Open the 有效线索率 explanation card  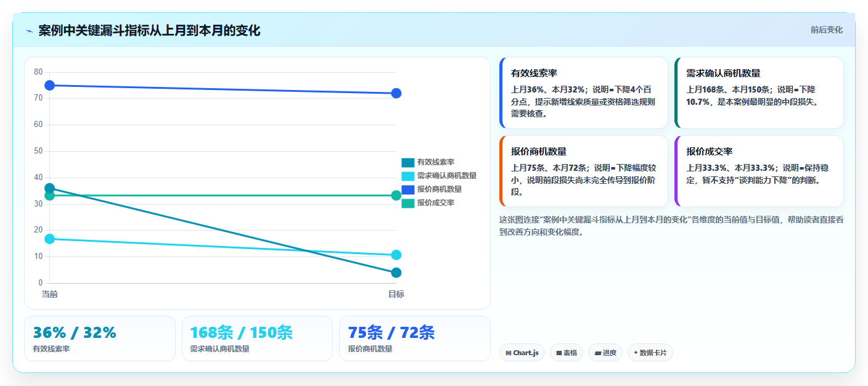[x=584, y=93]
